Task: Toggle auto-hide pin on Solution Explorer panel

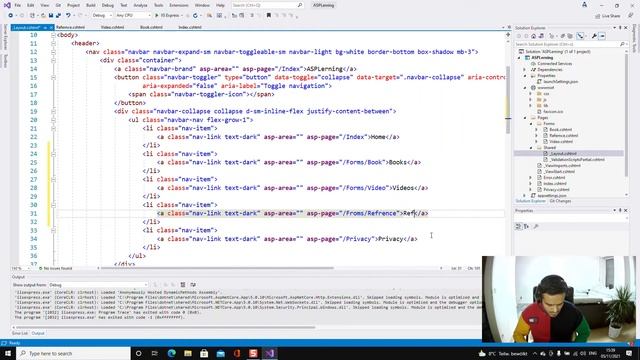Action: click(620, 28)
